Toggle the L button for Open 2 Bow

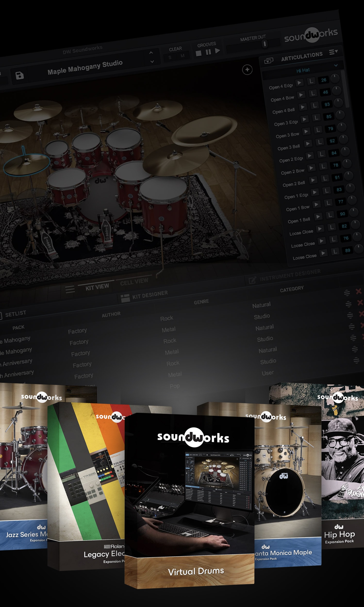point(323,166)
